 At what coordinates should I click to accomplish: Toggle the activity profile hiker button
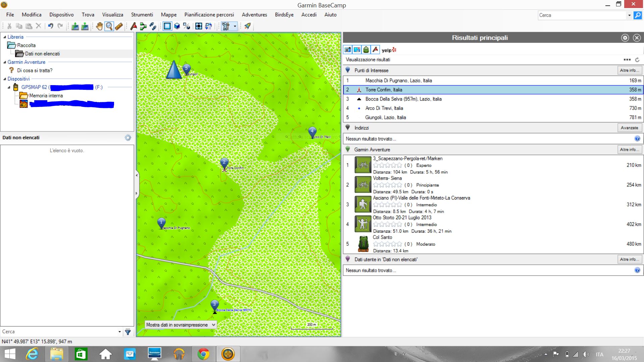point(226,26)
